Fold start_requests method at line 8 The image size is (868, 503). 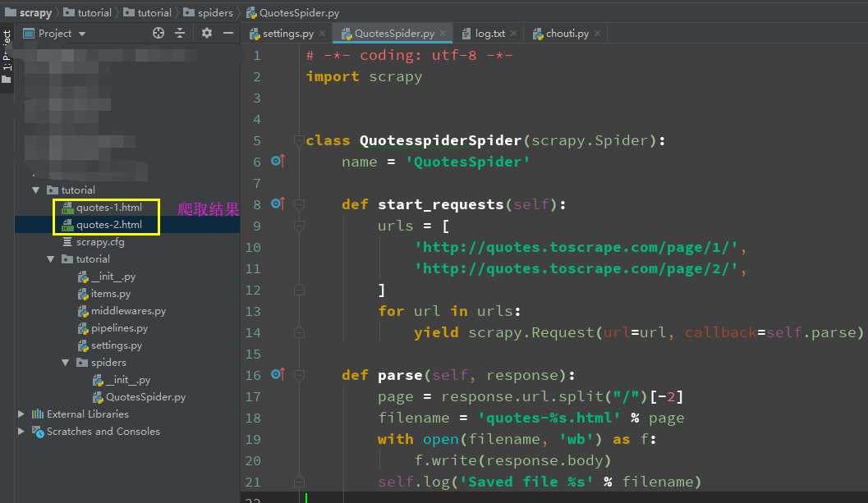click(299, 204)
